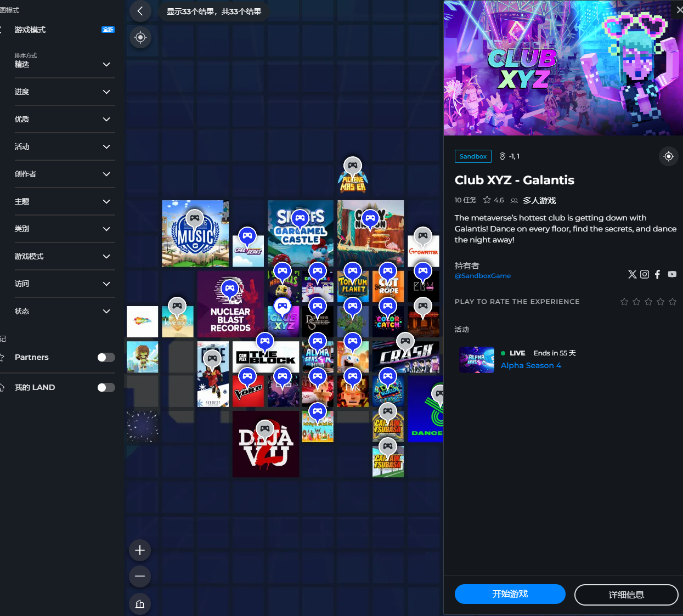Click the Club XYZ banner image

click(563, 68)
